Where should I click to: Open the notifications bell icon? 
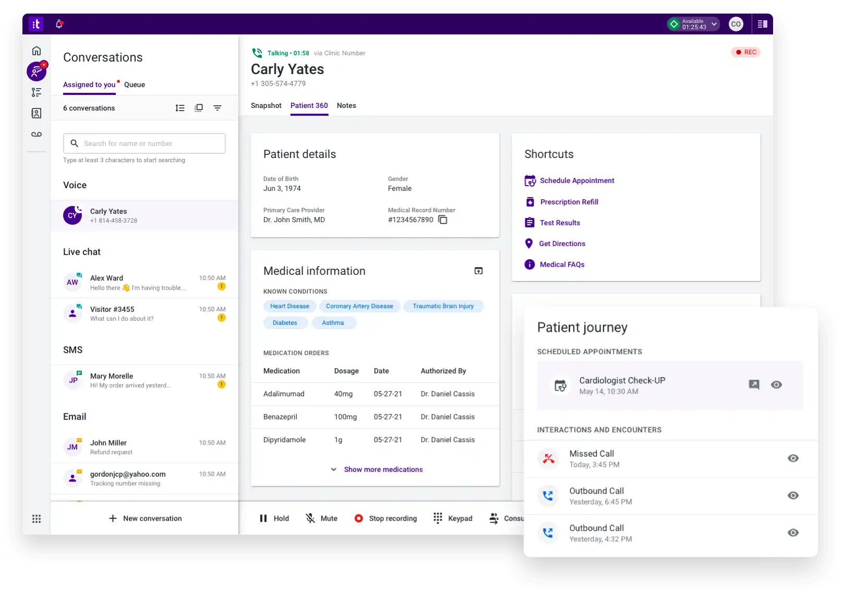59,24
